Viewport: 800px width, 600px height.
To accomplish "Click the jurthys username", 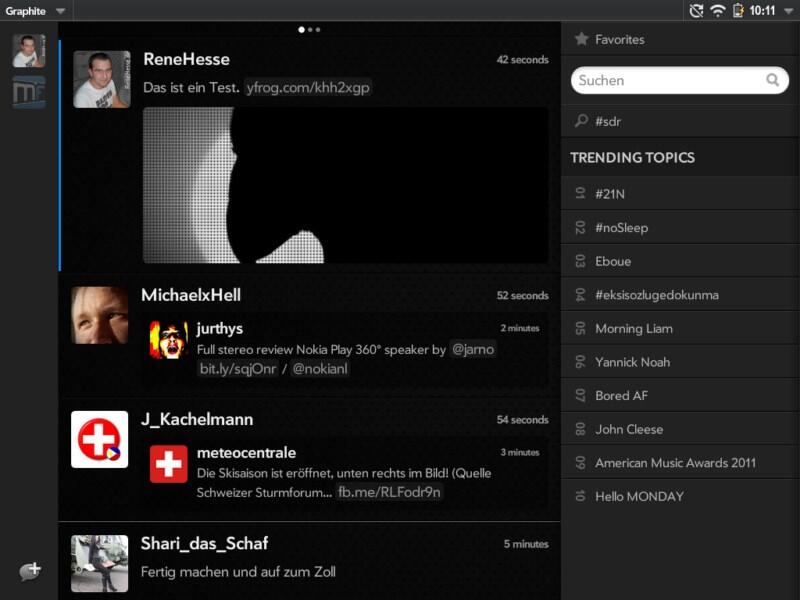I will point(220,329).
